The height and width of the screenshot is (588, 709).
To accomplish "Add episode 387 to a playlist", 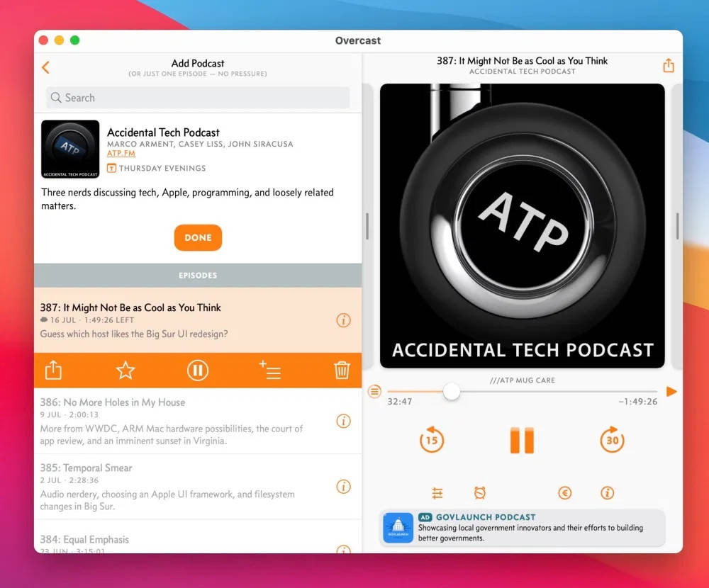I will click(x=270, y=370).
